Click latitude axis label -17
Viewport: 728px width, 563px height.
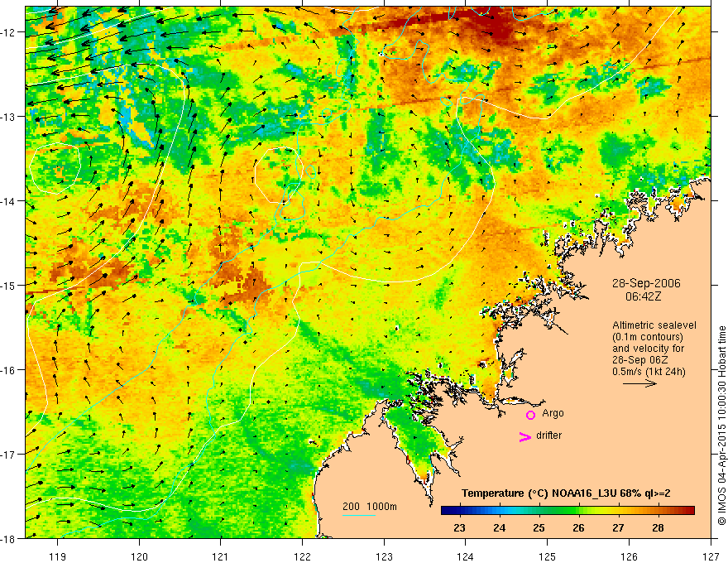coord(9,455)
